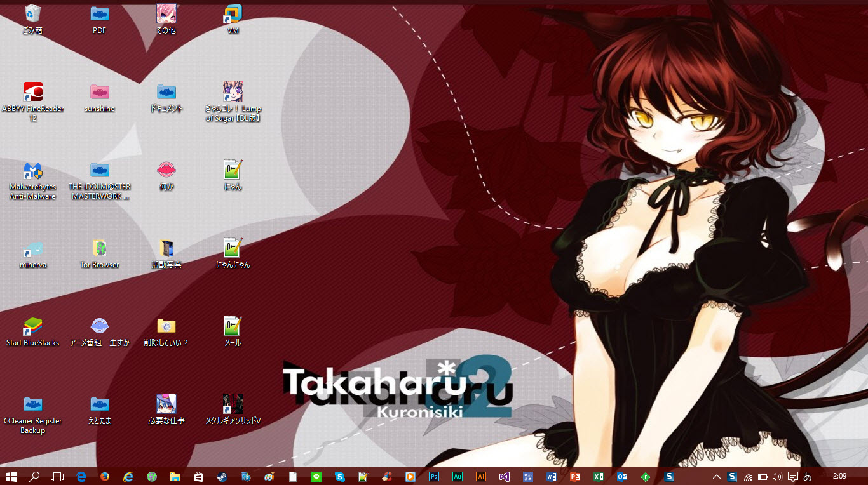The width and height of the screenshot is (868, 485).
Task: Open the green diamond F taskbar icon
Action: tap(646, 476)
